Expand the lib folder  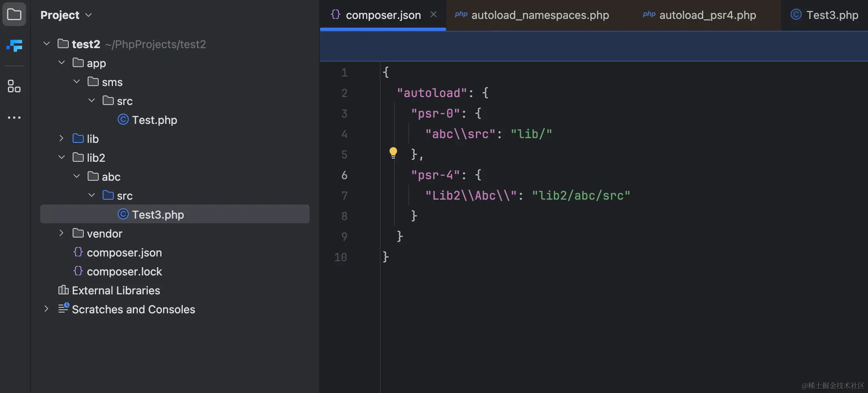click(x=61, y=138)
